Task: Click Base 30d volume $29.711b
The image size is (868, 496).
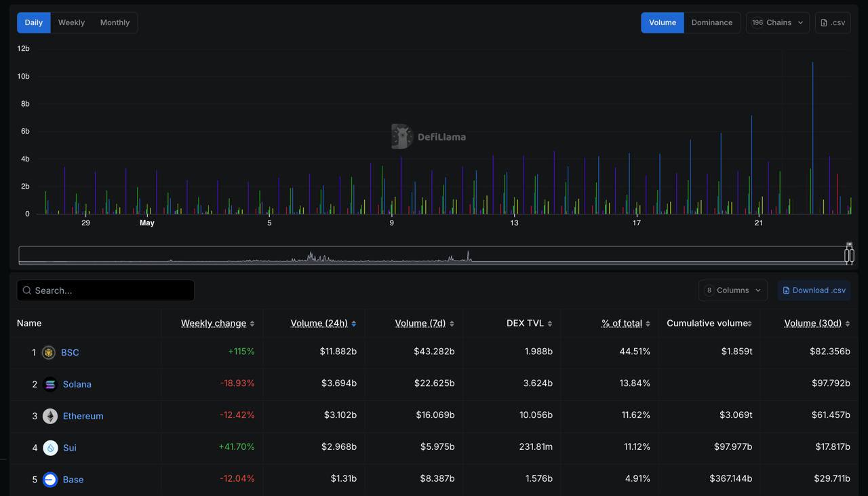Action: (833, 479)
